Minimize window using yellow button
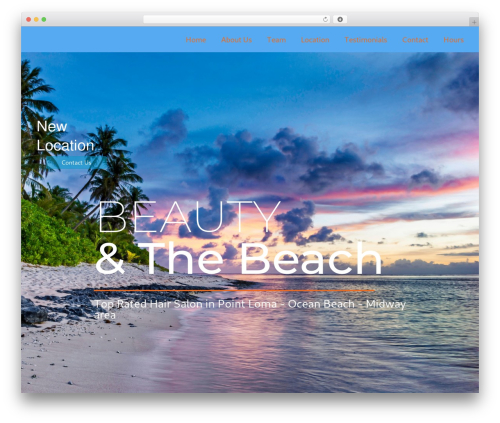The image size is (500, 423). pyautogui.click(x=36, y=20)
